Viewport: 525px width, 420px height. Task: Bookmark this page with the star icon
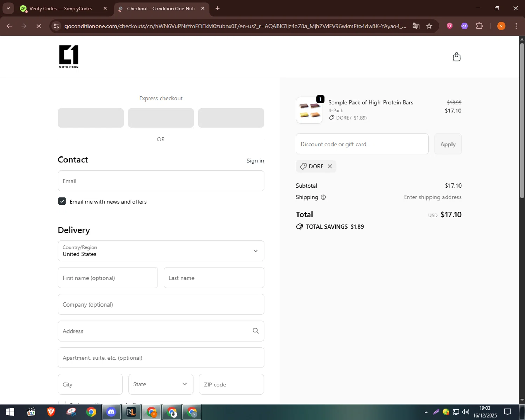(429, 26)
